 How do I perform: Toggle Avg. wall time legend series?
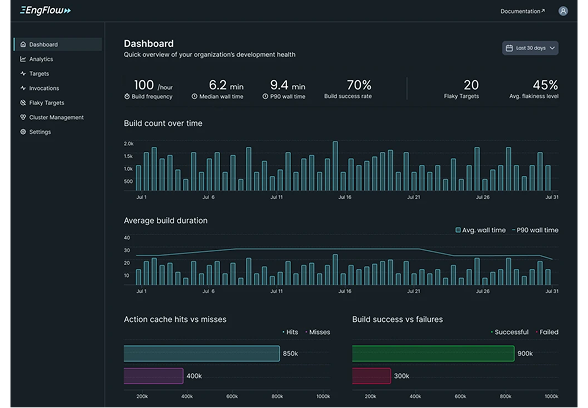pyautogui.click(x=480, y=230)
